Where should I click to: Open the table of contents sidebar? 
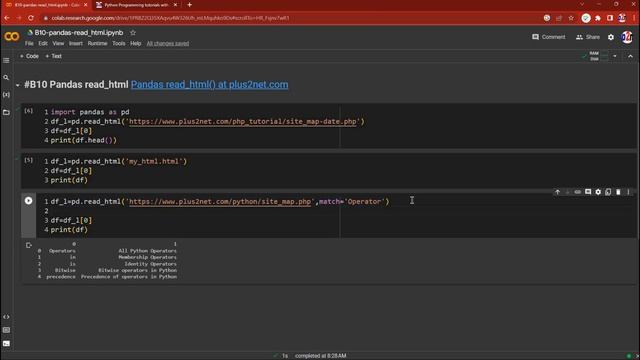6,60
